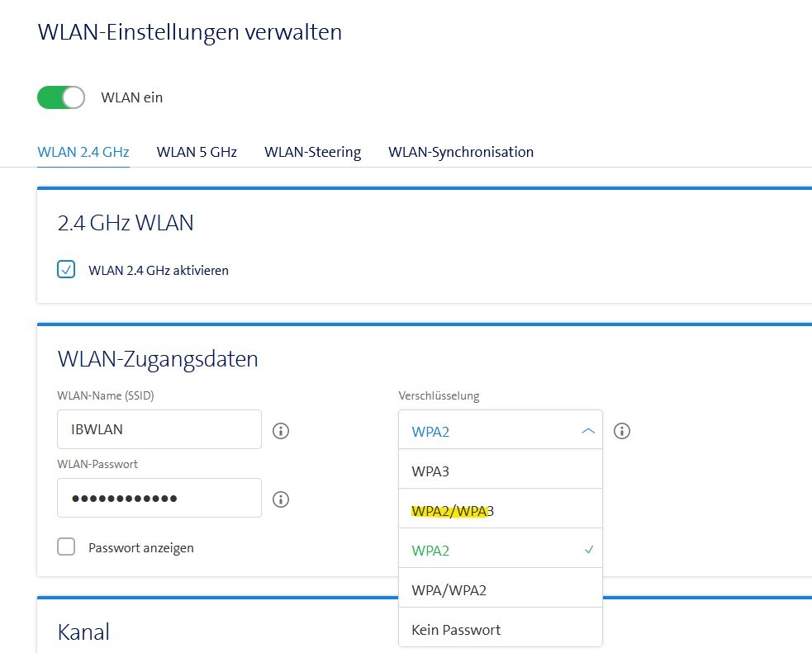Click info icon beside WLAN-Passwort field
The height and width of the screenshot is (653, 812).
tap(281, 499)
